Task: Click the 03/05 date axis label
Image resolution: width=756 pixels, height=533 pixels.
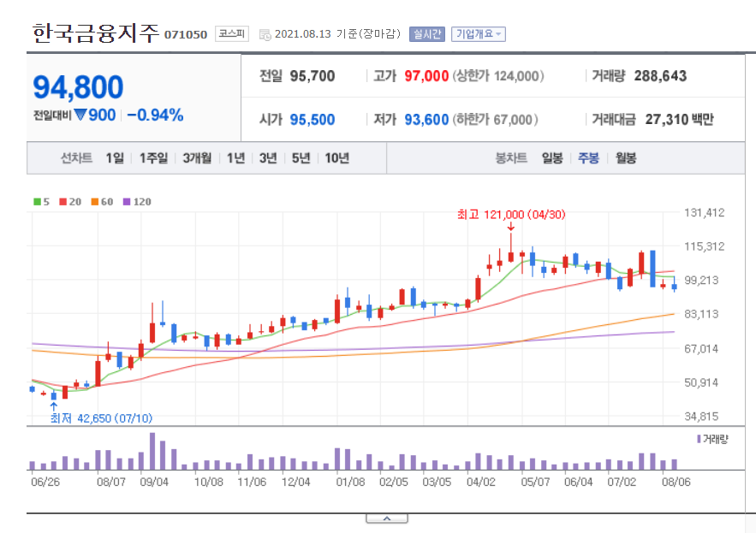Action: [x=438, y=482]
